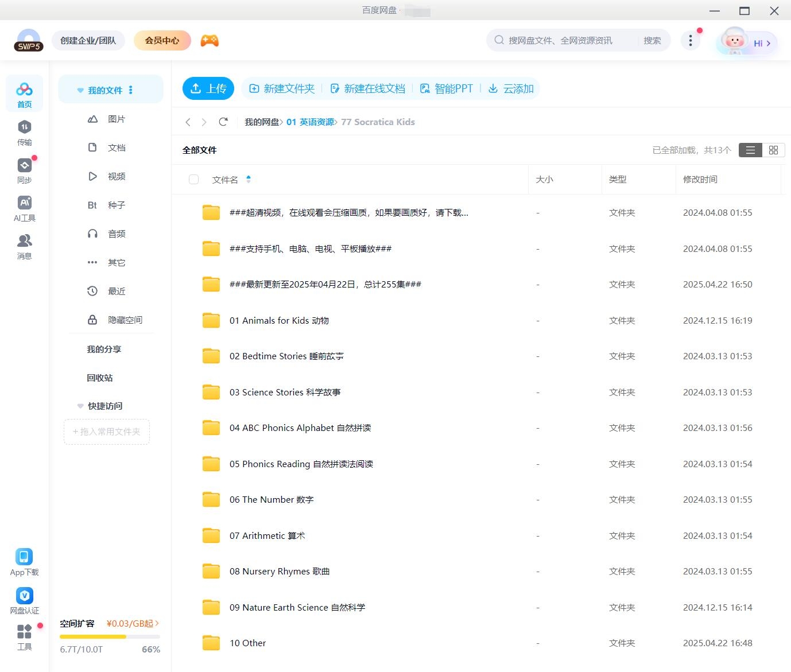Switch to the 首页 home tab
This screenshot has height=672, width=791.
[24, 93]
